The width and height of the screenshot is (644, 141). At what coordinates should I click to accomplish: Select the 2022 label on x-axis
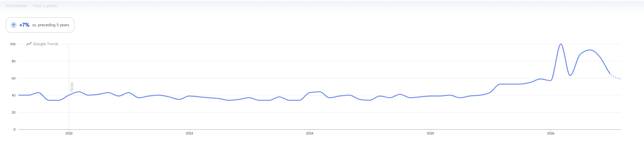pos(69,133)
